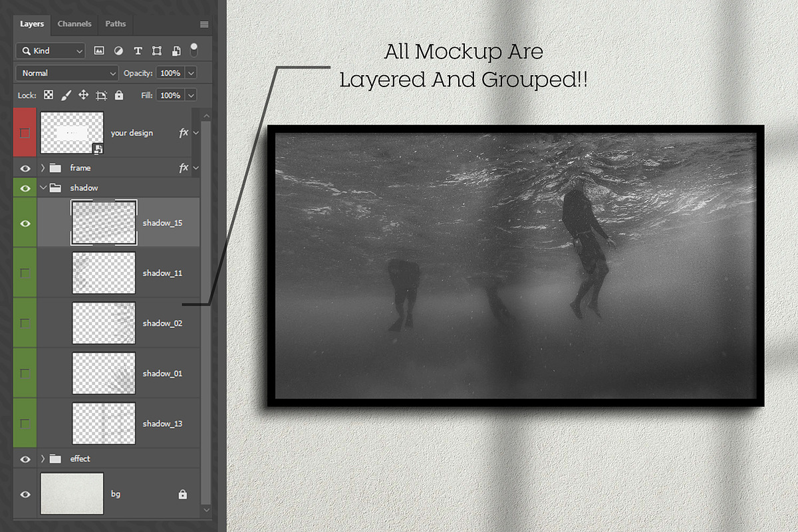Show the shadow_02 layer
The width and height of the screenshot is (798, 532).
pyautogui.click(x=25, y=323)
